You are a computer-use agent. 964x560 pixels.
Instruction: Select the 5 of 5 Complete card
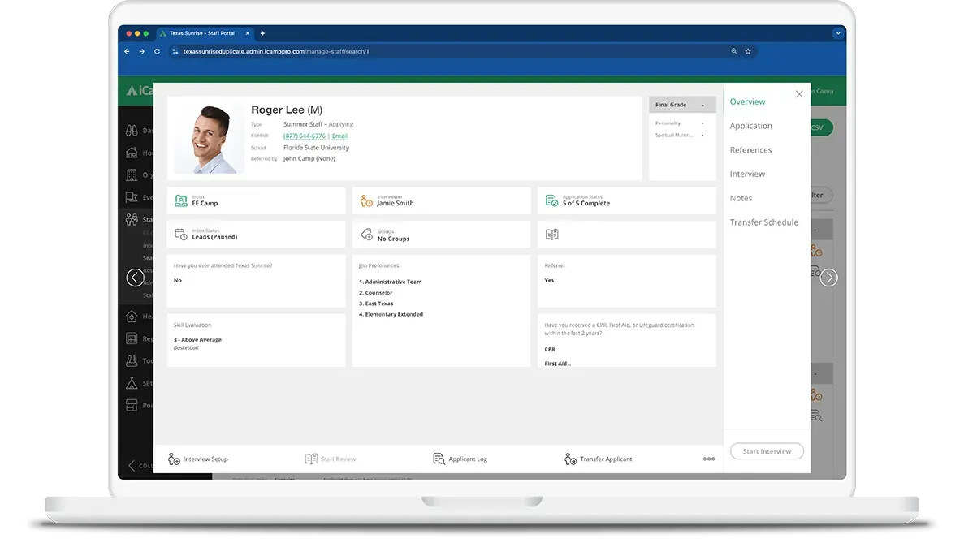627,200
